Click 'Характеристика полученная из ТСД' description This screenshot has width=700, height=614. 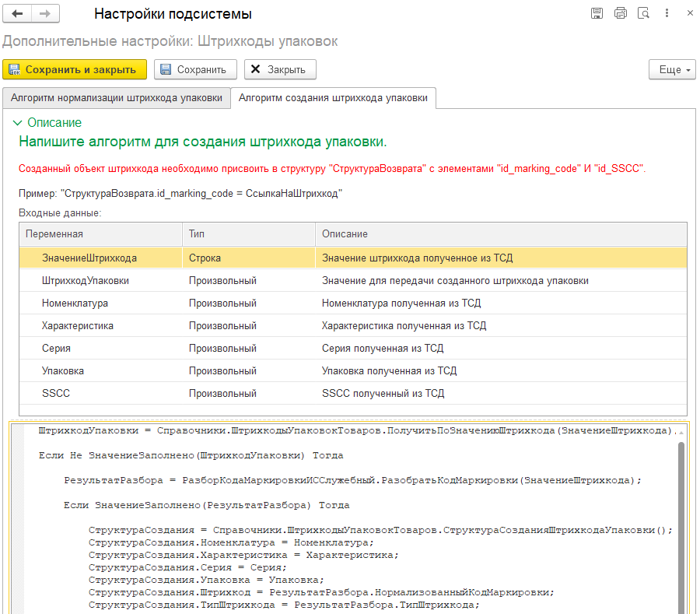tap(501, 325)
